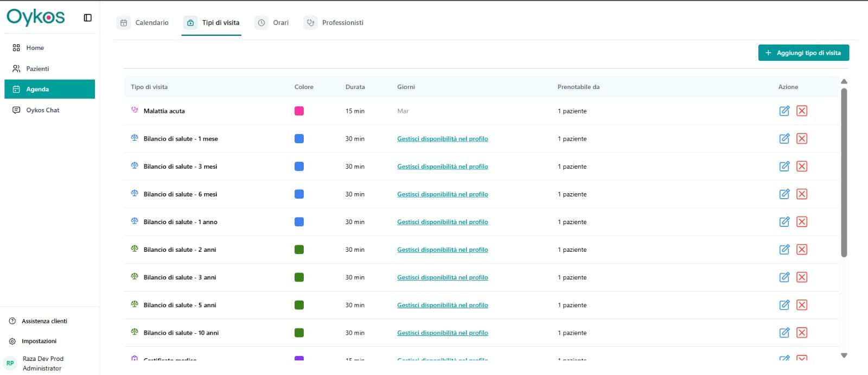Delete Bilancio di salute - 1 anno
Viewport: 868px width, 375px height.
click(802, 221)
